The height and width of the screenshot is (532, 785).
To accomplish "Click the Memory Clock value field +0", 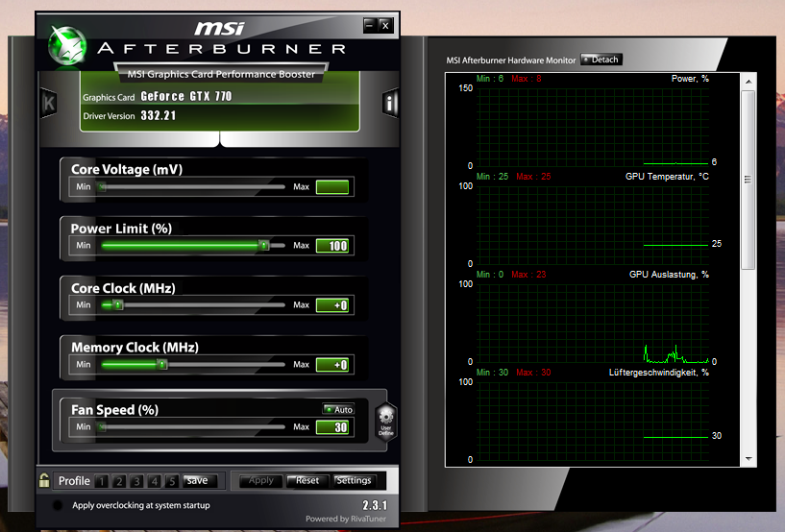I will pos(332,365).
